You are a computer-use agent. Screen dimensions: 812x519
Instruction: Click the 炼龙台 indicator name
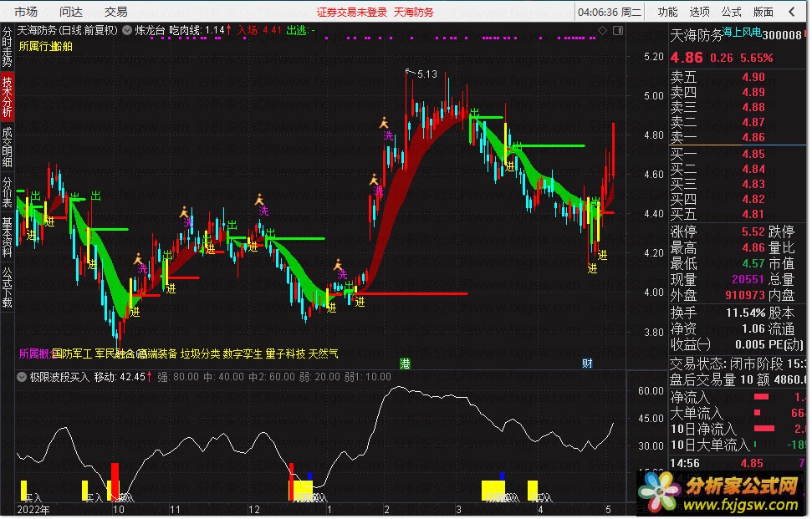[150, 31]
